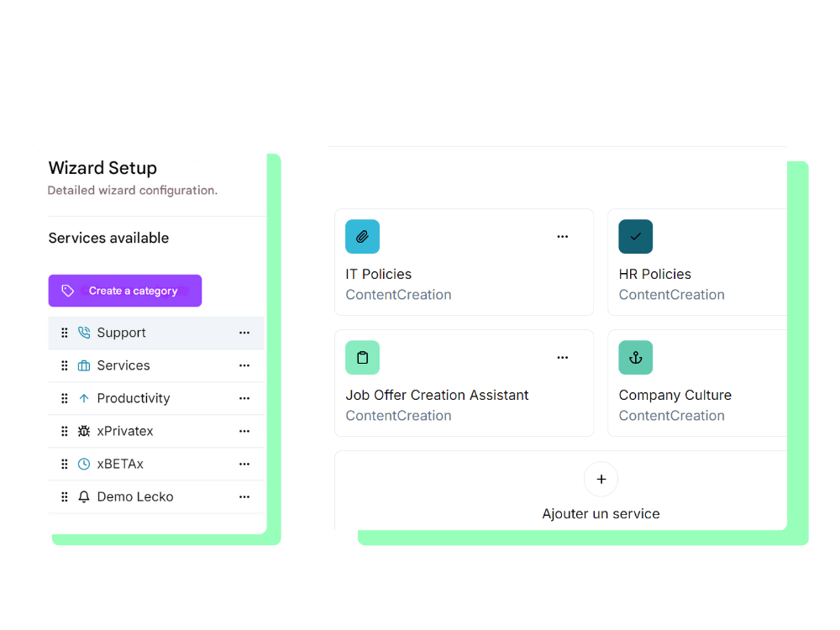Click the paperclip icon on IT Policies
This screenshot has height=630, width=840.
point(362,237)
